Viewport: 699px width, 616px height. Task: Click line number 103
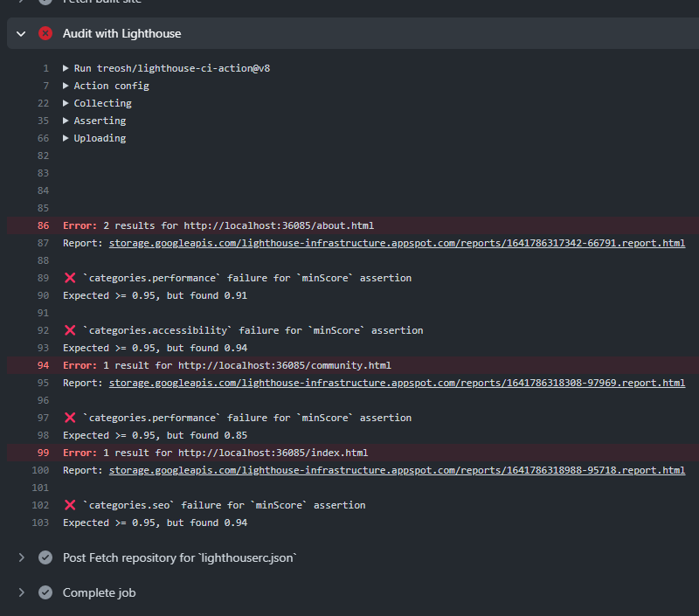tap(40, 523)
